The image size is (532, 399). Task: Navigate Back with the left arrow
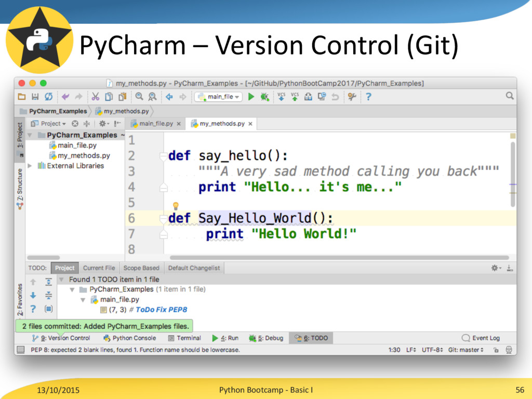coord(169,97)
